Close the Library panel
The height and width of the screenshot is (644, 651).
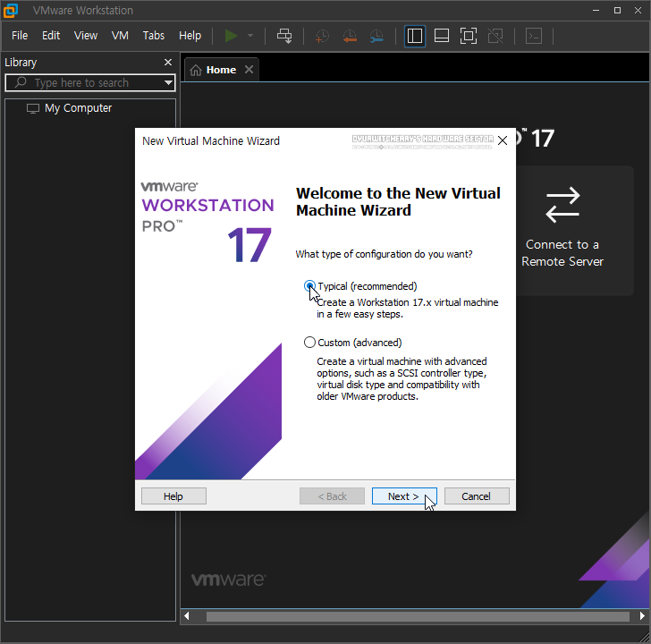pyautogui.click(x=168, y=63)
